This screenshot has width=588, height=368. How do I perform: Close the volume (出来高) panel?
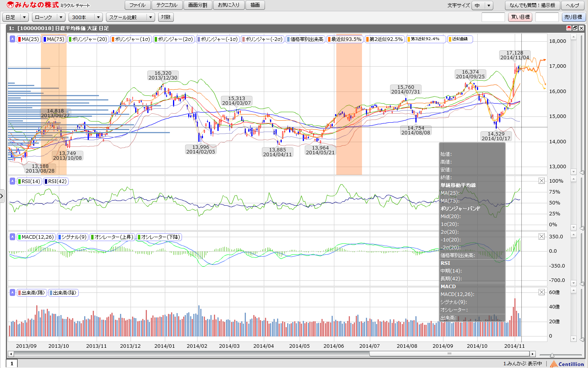click(542, 292)
